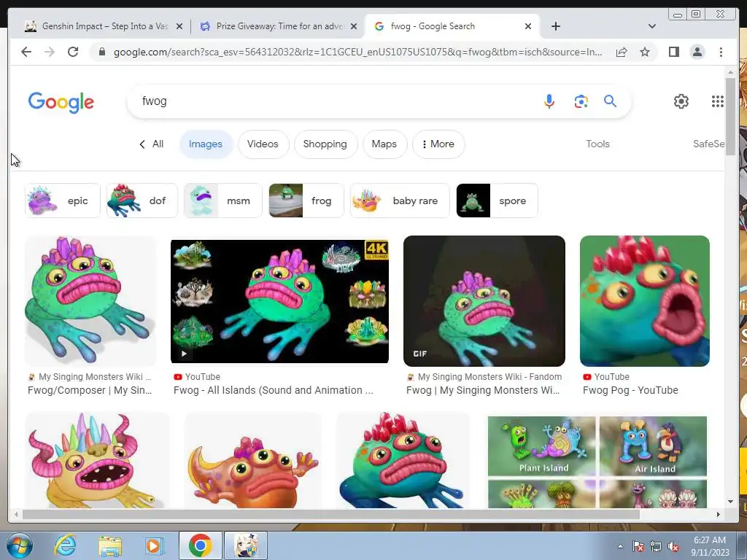Open the Google apps grid
Viewport: 747px width, 560px height.
point(718,101)
